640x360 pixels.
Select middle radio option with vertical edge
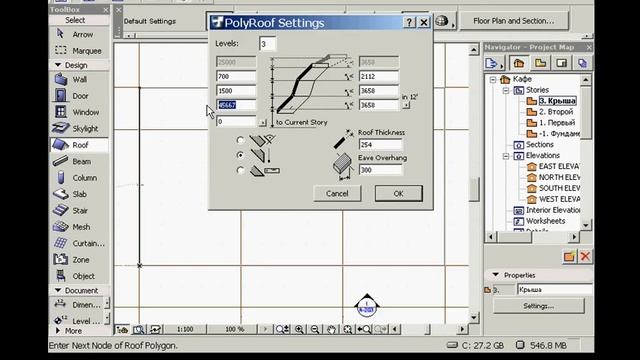click(240, 155)
